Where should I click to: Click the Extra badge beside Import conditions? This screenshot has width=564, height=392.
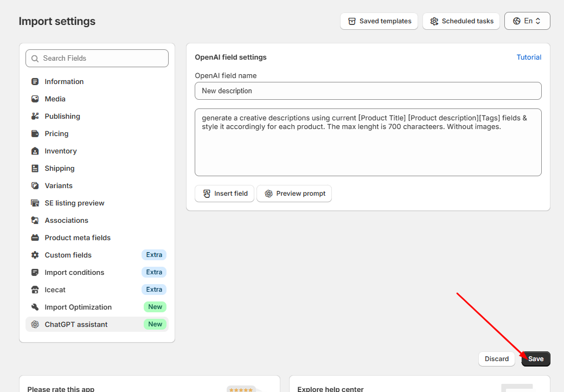(x=154, y=272)
